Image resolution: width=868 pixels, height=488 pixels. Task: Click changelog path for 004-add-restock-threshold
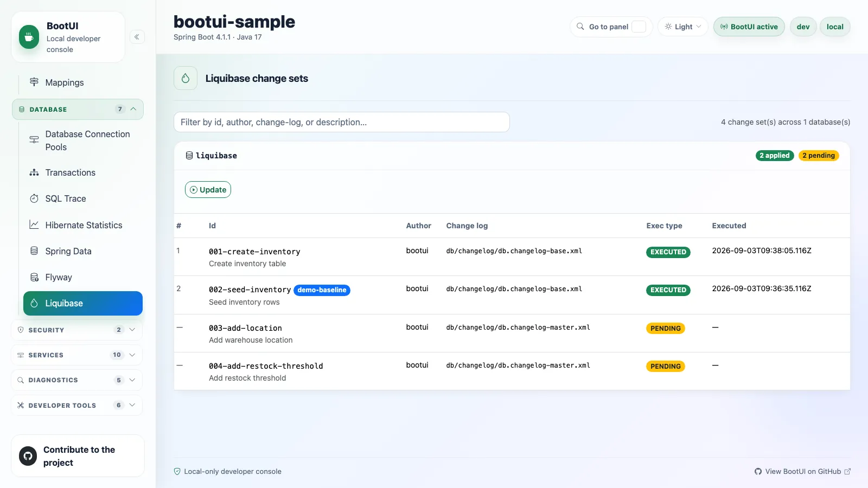(518, 365)
